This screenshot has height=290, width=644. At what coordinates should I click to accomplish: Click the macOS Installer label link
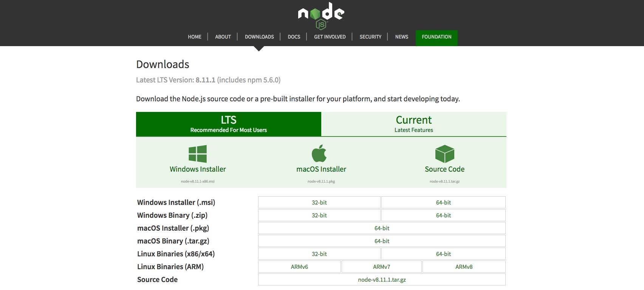(321, 169)
